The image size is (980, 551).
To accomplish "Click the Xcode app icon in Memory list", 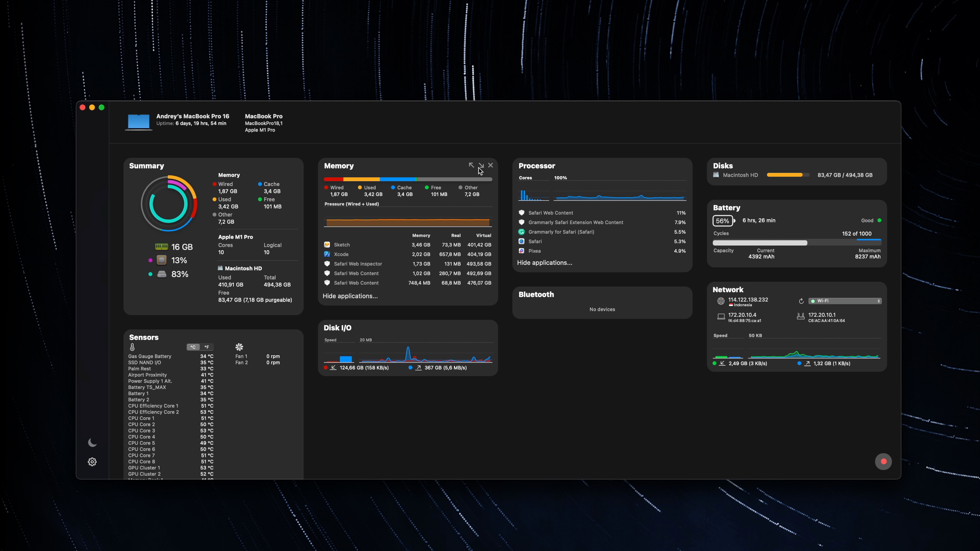I will coord(327,254).
